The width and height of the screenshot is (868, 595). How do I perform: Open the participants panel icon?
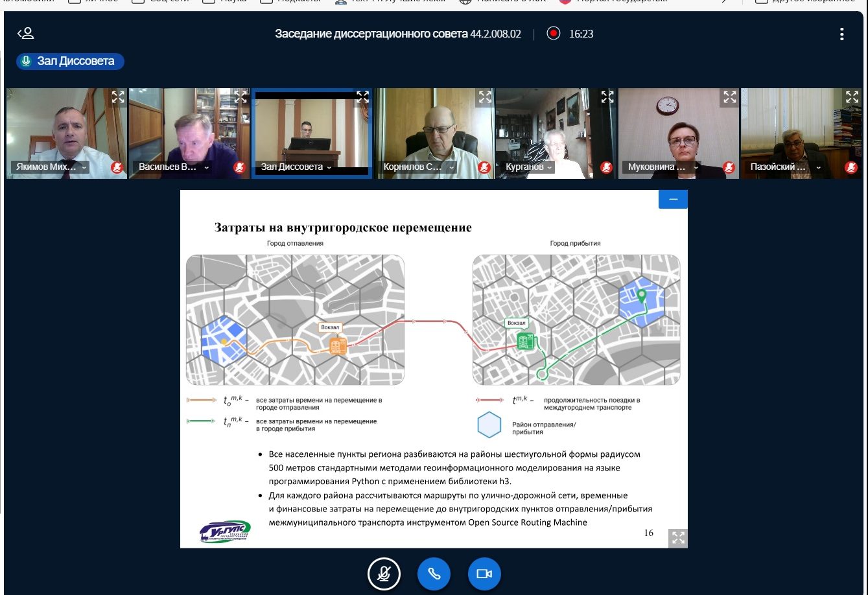click(x=25, y=34)
